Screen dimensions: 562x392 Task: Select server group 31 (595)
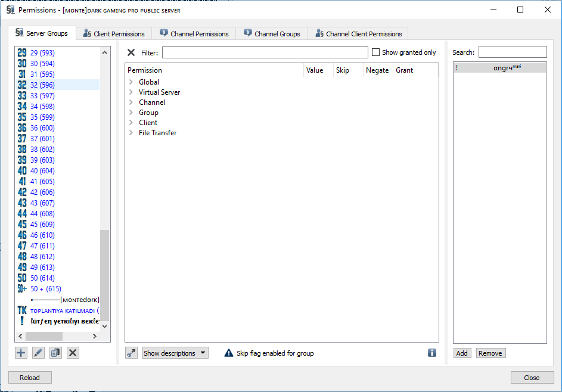pyautogui.click(x=58, y=74)
